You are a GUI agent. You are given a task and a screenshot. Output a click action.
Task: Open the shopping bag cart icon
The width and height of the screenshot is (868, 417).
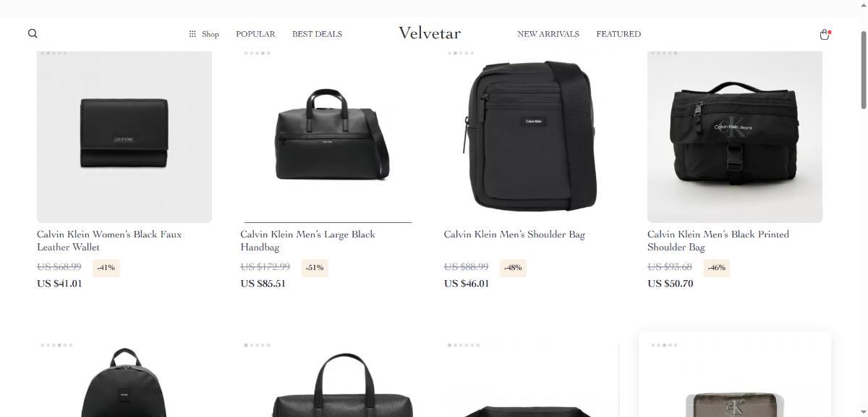click(x=824, y=34)
